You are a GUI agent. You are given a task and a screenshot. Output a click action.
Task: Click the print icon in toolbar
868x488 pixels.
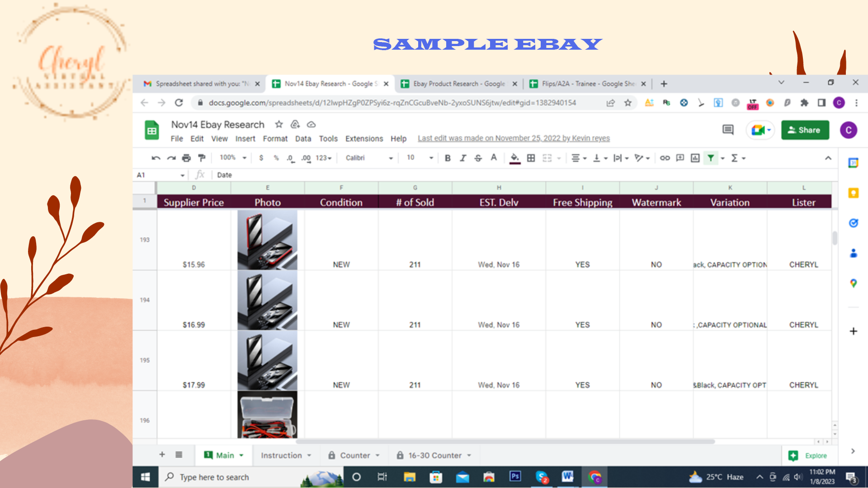[x=186, y=158]
